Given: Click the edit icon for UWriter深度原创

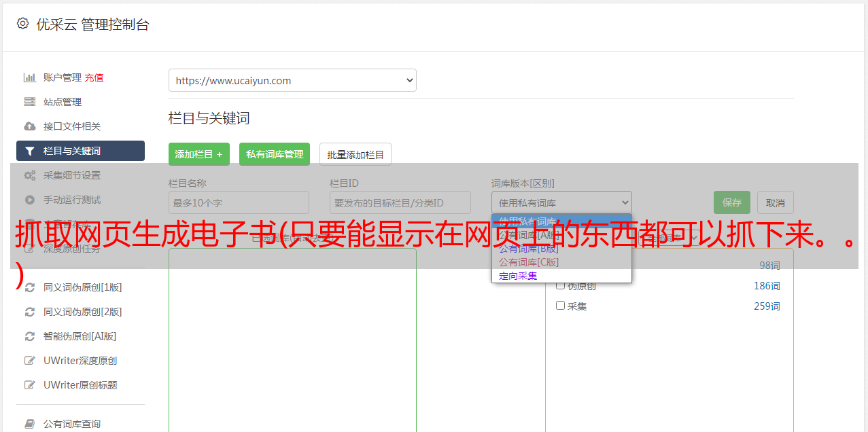Looking at the screenshot, I should tap(30, 361).
